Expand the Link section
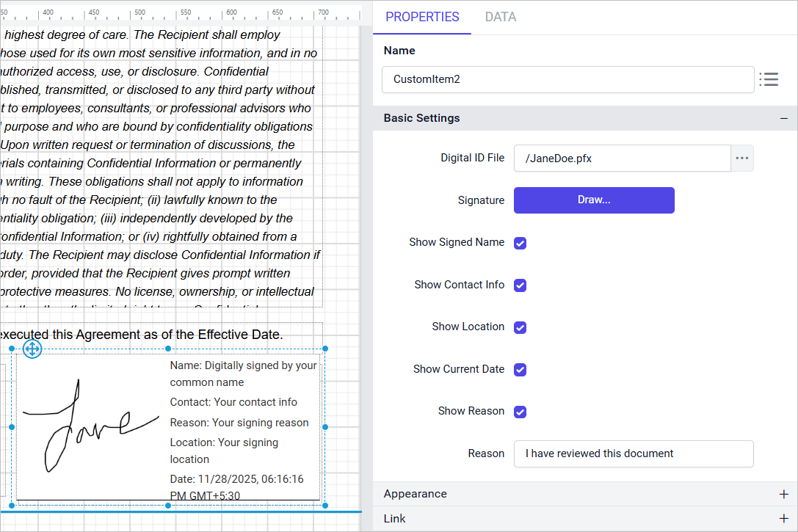 pos(783,518)
